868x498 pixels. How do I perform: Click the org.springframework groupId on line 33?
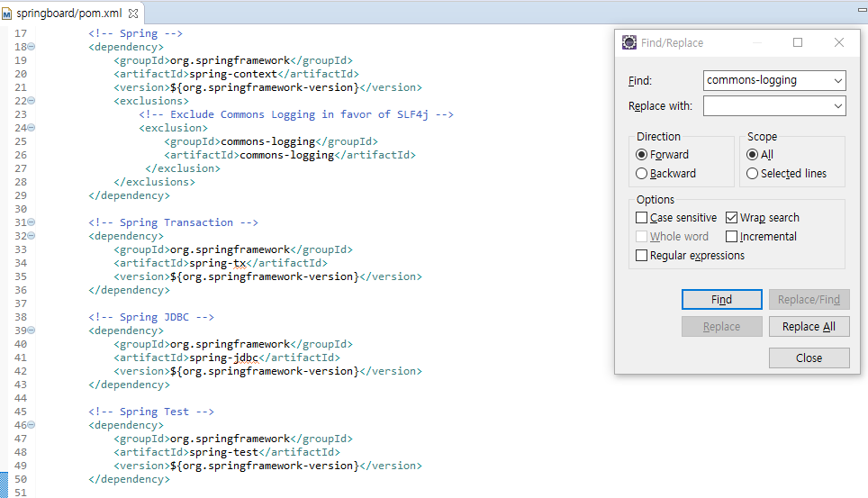(x=230, y=249)
